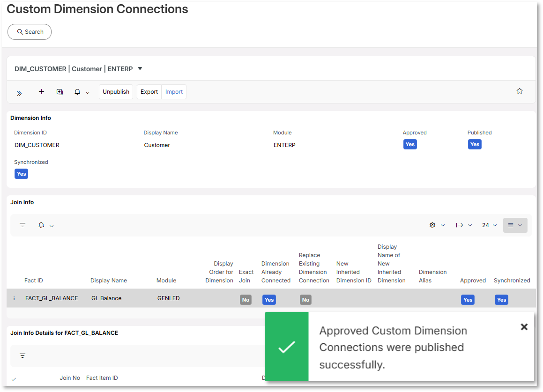Click the bell icon in Join Info toolbar

coord(41,225)
